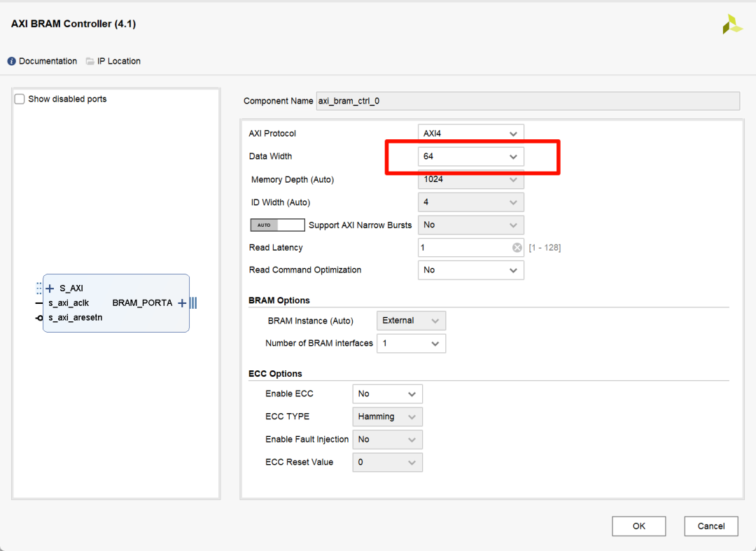Viewport: 756px width, 551px height.
Task: Click the Number of BRAM interfaces selector
Action: coord(411,343)
